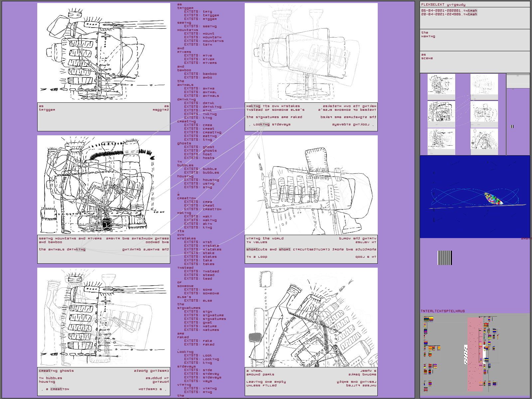Click the pause icon in the purple sidebar

512,126
